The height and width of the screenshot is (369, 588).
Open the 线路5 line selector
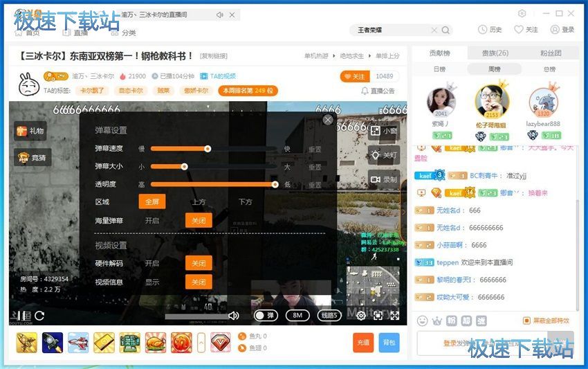pyautogui.click(x=329, y=316)
